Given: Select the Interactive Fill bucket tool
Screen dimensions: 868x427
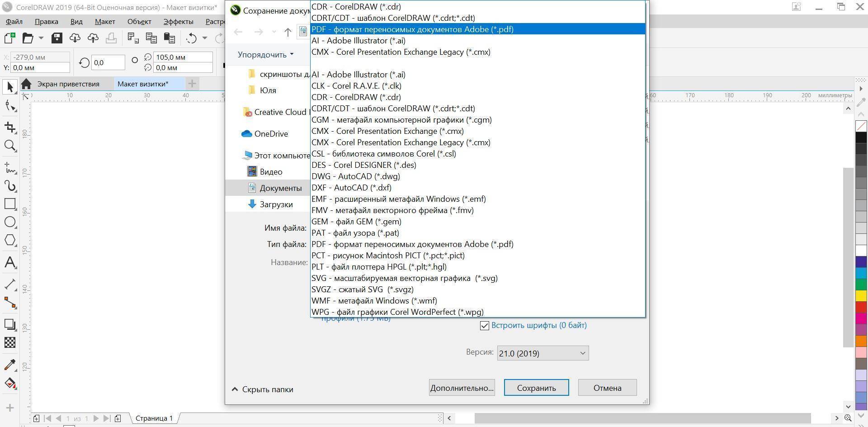Looking at the screenshot, I should (x=10, y=383).
